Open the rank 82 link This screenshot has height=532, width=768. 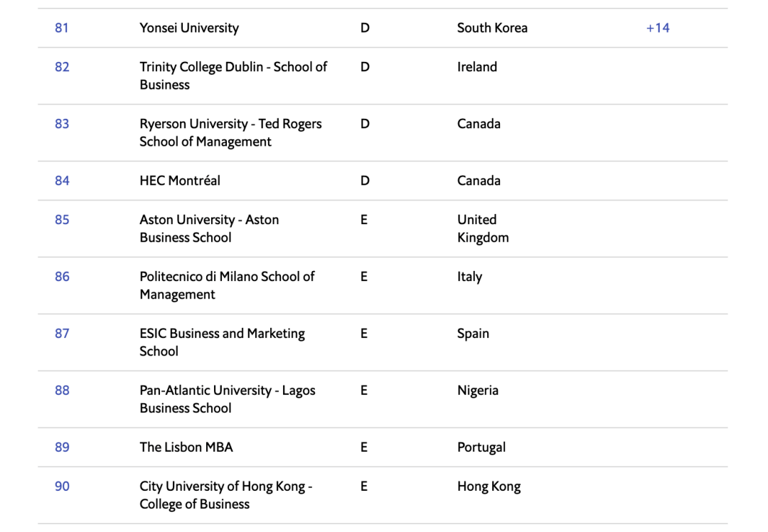pyautogui.click(x=62, y=67)
